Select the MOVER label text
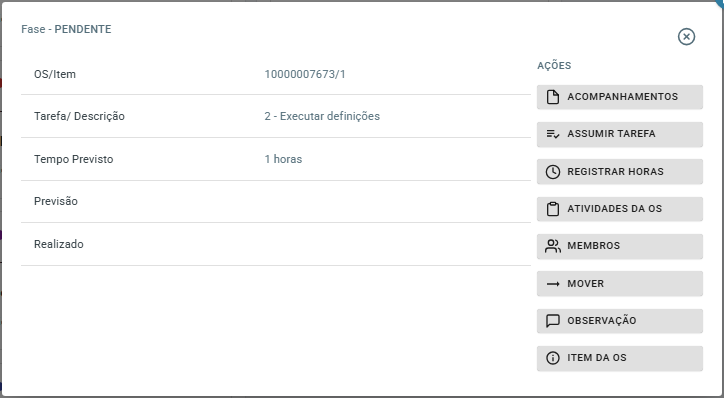The height and width of the screenshot is (398, 724). (585, 283)
